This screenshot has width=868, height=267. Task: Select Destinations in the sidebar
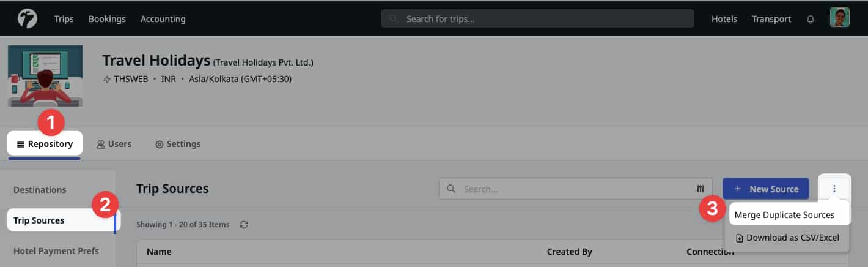(40, 190)
